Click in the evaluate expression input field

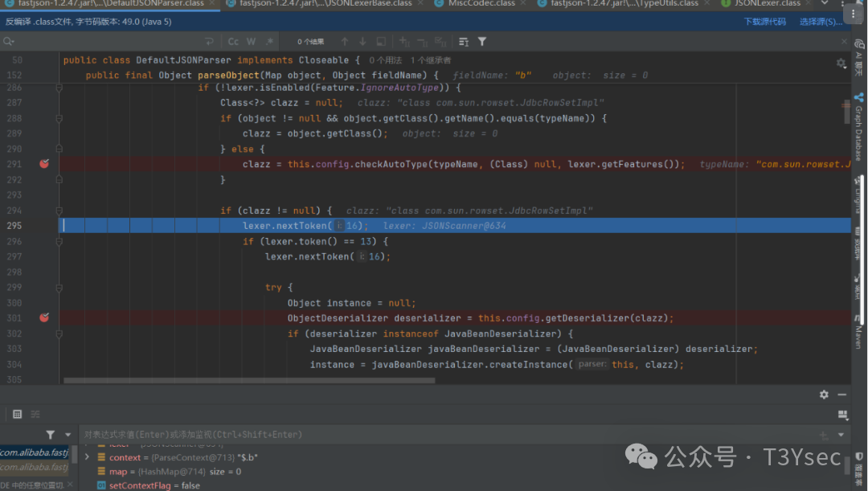tap(402, 435)
